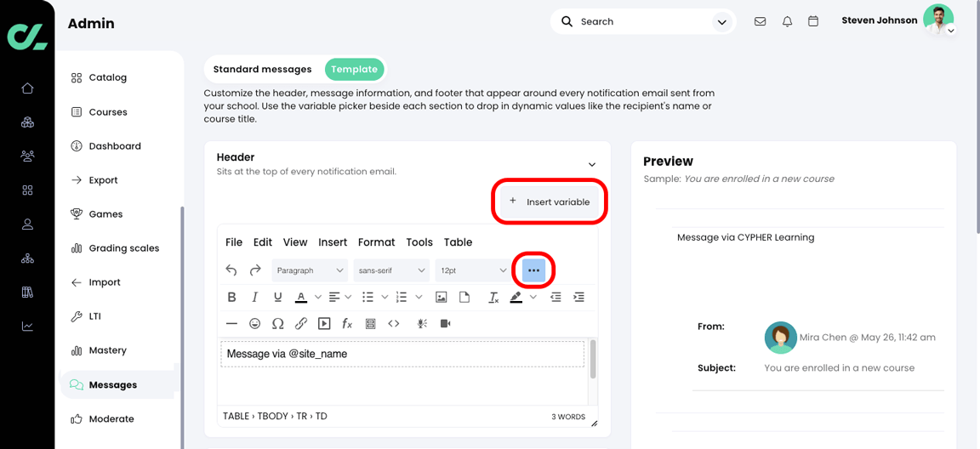Start video recording with camera icon

[x=446, y=323]
